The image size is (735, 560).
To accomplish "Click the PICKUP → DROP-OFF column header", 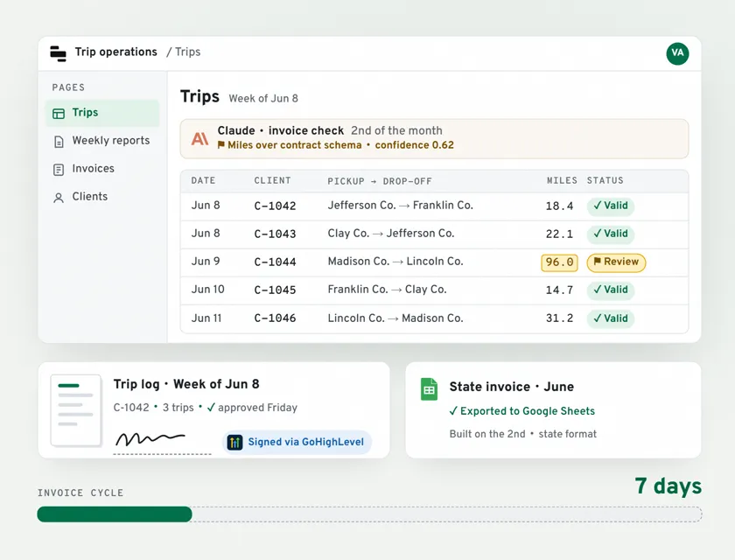I will pyautogui.click(x=380, y=181).
